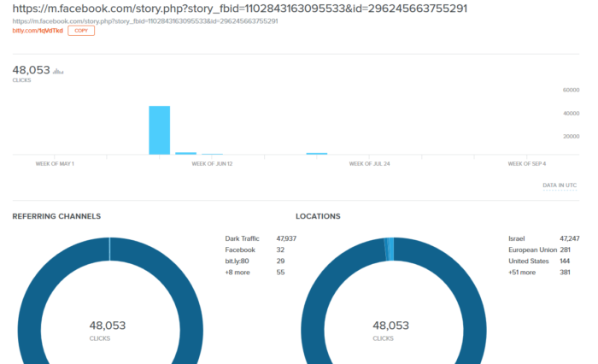This screenshot has height=364, width=598.
Task: Click the 47,937 Dark Traffic count
Action: [x=286, y=238]
